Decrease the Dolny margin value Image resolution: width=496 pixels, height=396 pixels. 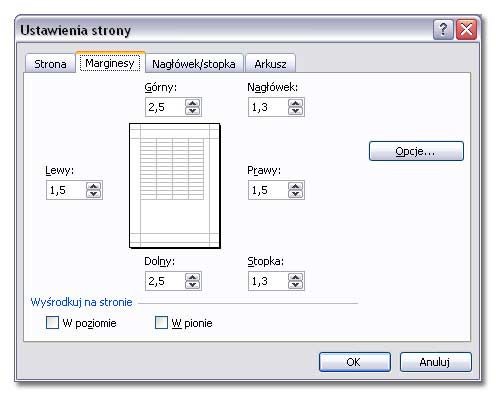click(193, 285)
